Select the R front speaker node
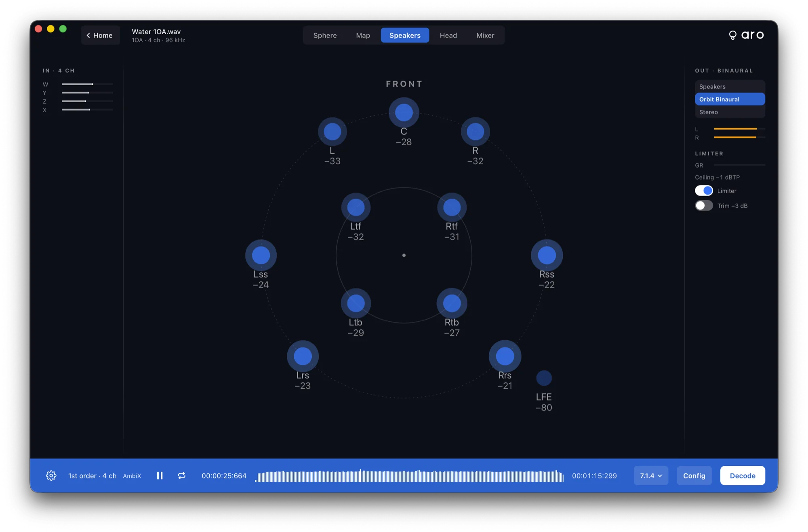The image size is (808, 532). [x=475, y=132]
